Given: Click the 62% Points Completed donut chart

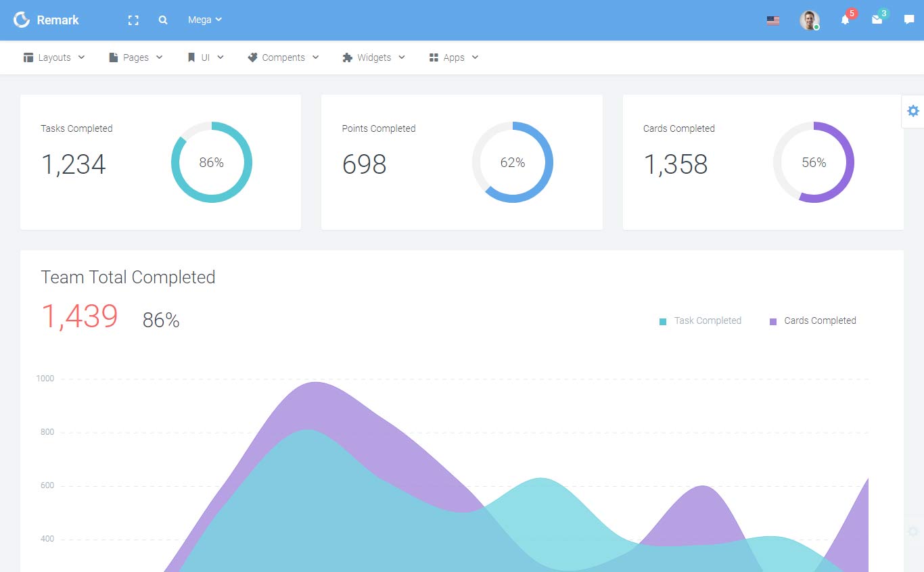Looking at the screenshot, I should 513,162.
